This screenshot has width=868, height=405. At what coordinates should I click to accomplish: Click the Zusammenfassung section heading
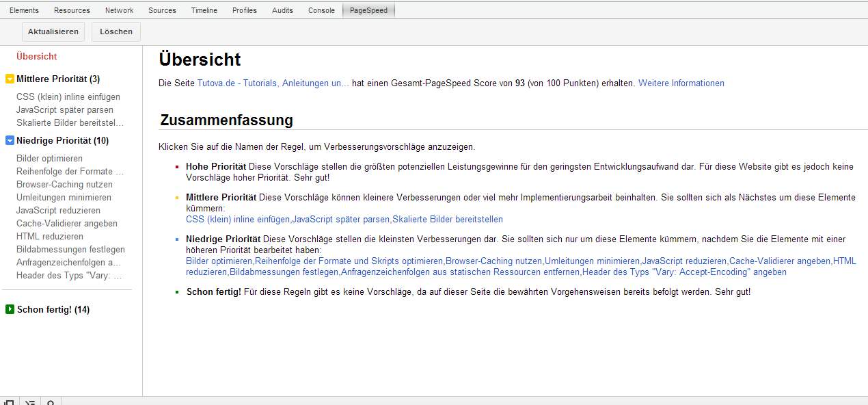226,120
